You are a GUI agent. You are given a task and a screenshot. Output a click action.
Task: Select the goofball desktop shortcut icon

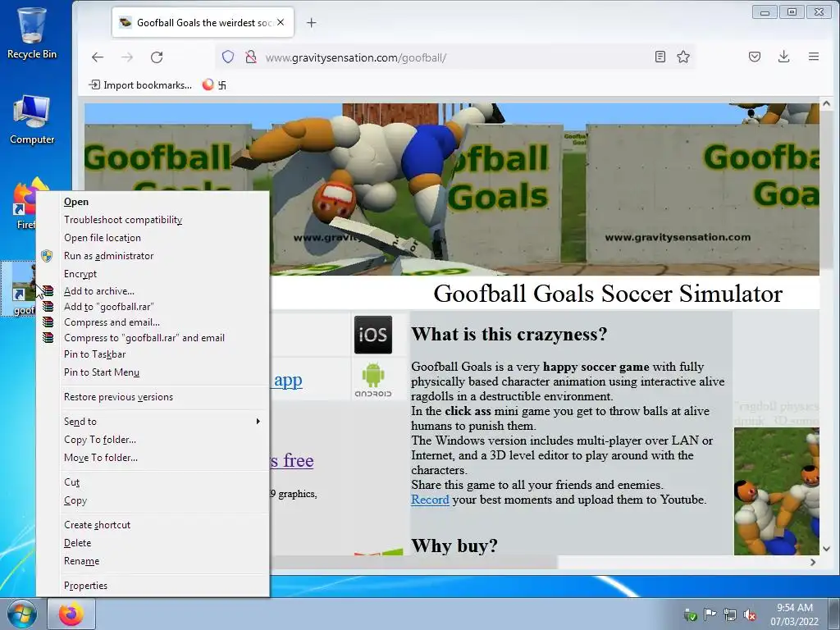tap(20, 290)
